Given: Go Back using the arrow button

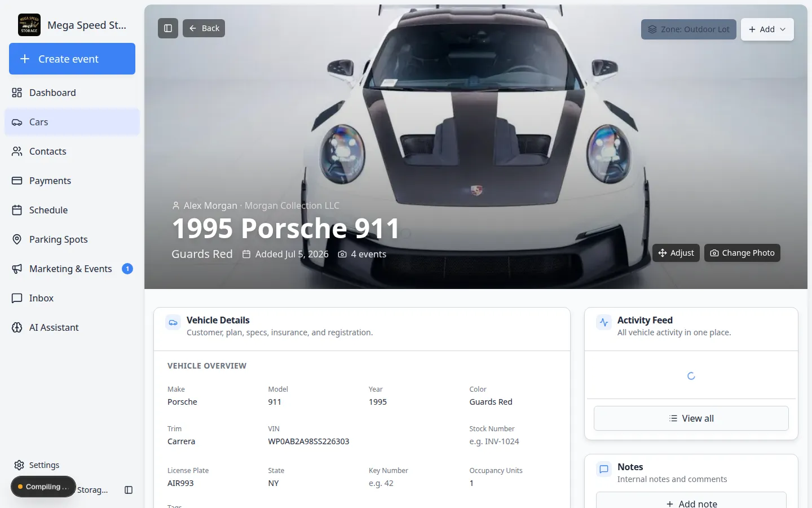Looking at the screenshot, I should point(204,28).
